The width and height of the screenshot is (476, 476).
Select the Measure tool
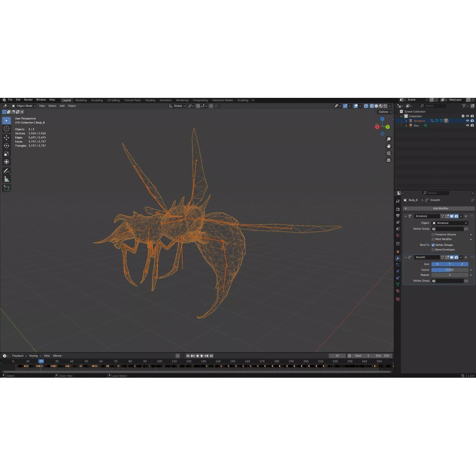click(6, 179)
